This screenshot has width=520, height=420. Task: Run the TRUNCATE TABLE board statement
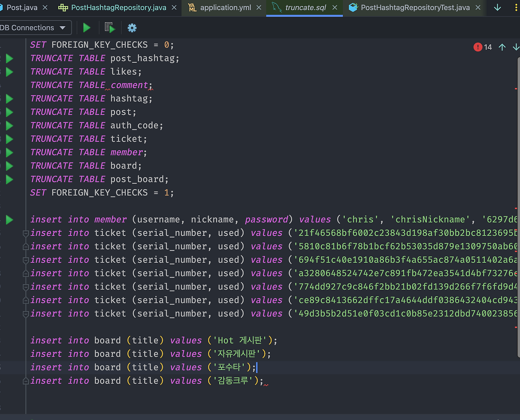coord(9,166)
